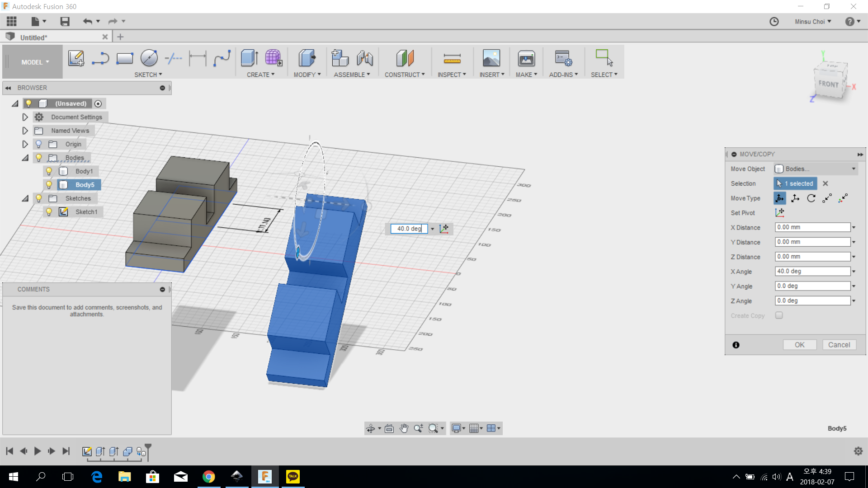Select the Spline sketch tool
Image resolution: width=868 pixels, height=488 pixels.
222,58
